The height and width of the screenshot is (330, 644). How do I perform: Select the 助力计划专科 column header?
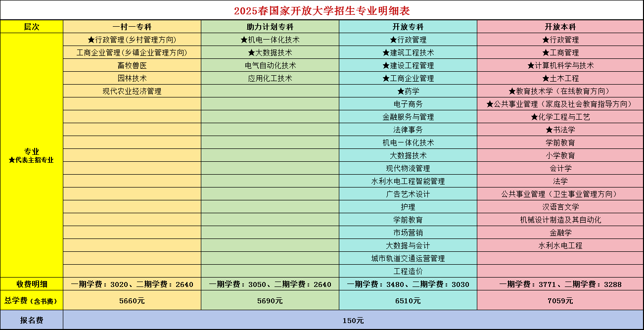coord(270,27)
